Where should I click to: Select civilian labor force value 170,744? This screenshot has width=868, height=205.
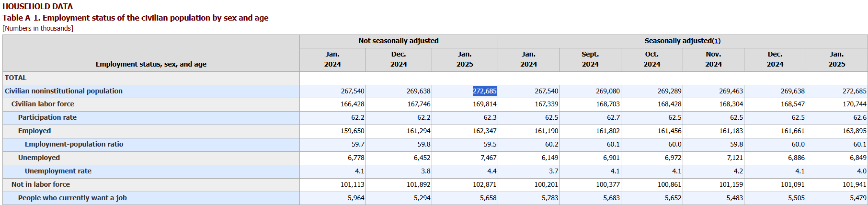pos(855,104)
